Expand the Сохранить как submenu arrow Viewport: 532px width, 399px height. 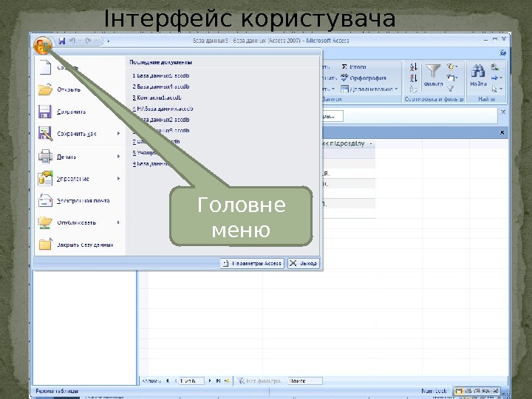(x=118, y=133)
